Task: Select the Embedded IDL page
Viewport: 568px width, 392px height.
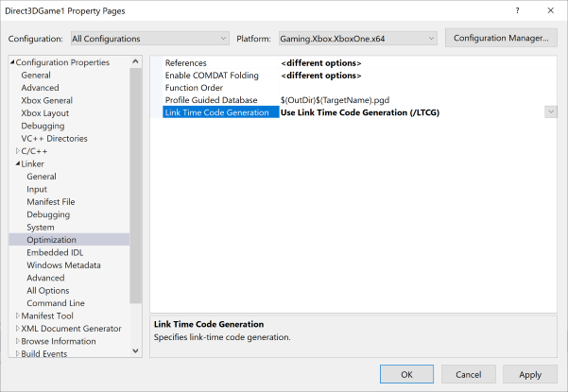Action: pos(55,252)
